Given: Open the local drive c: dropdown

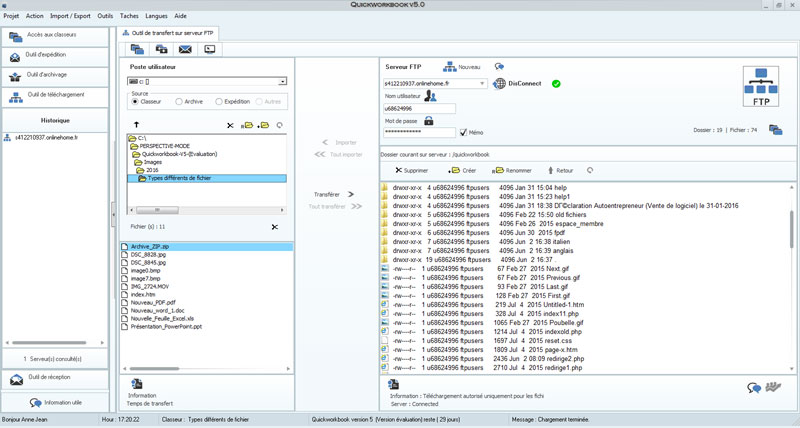Looking at the screenshot, I should [283, 81].
